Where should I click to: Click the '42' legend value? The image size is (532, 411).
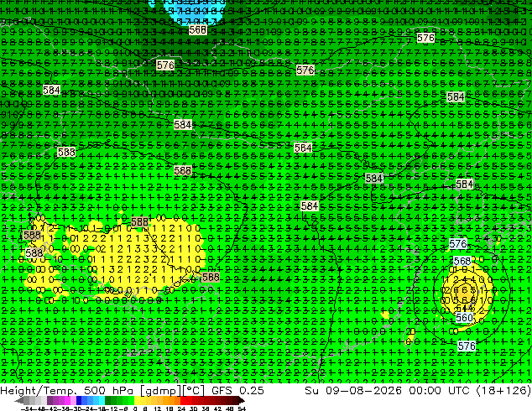click(217, 409)
